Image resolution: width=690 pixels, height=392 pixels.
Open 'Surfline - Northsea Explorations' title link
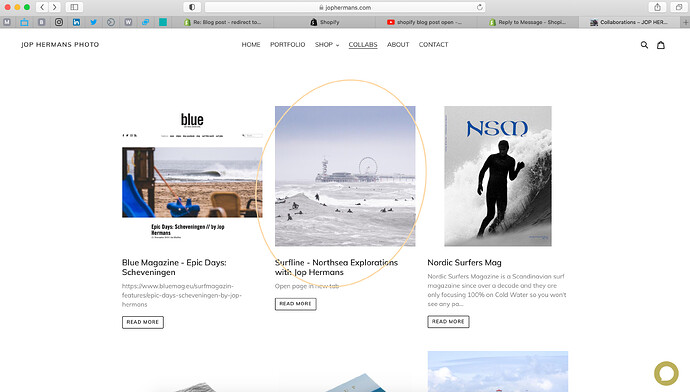tap(336, 267)
